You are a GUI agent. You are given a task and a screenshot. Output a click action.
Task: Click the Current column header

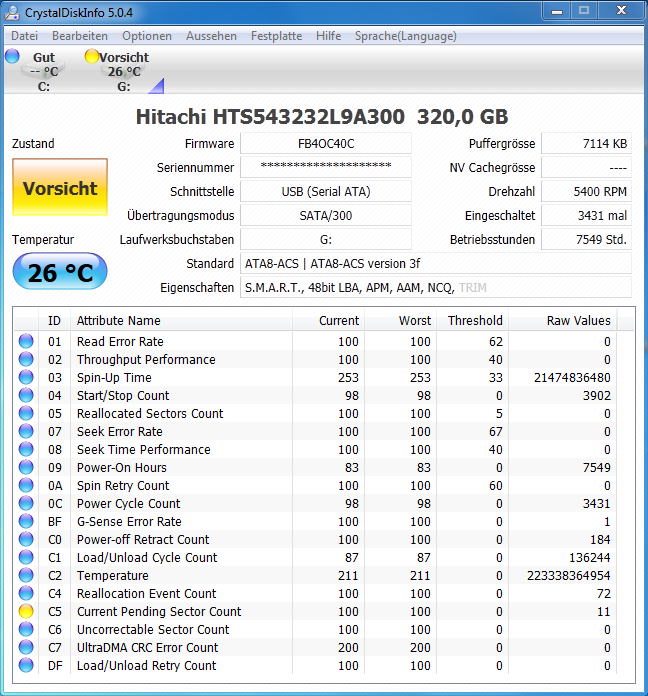click(328, 320)
